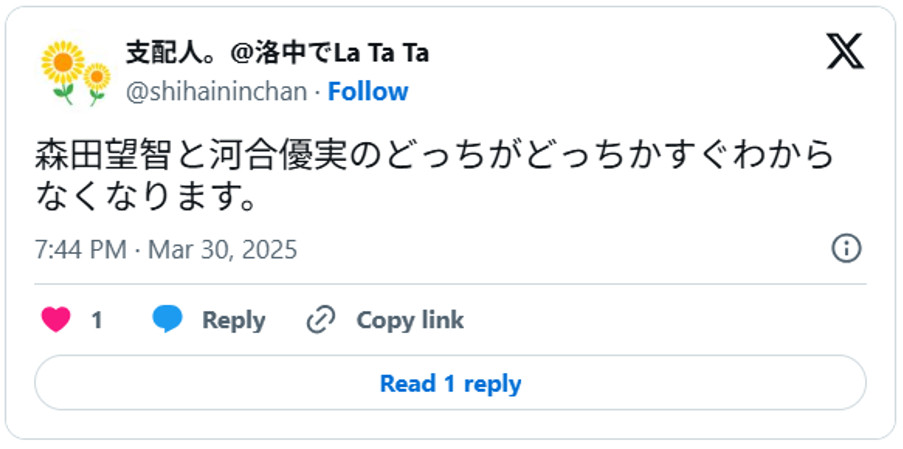Click the Reply text label
903x449 pixels.
(233, 320)
